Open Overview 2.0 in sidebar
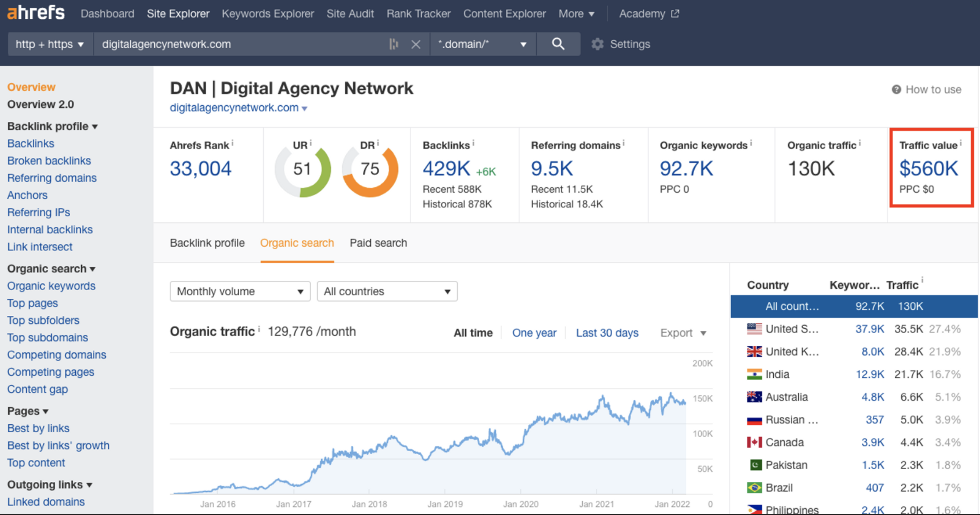Viewport: 980px width, 515px height. (x=40, y=104)
